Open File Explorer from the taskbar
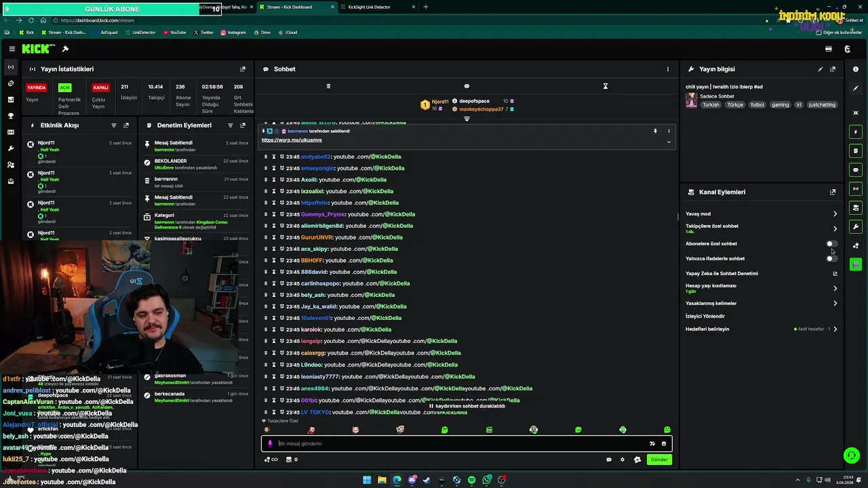 point(382,480)
